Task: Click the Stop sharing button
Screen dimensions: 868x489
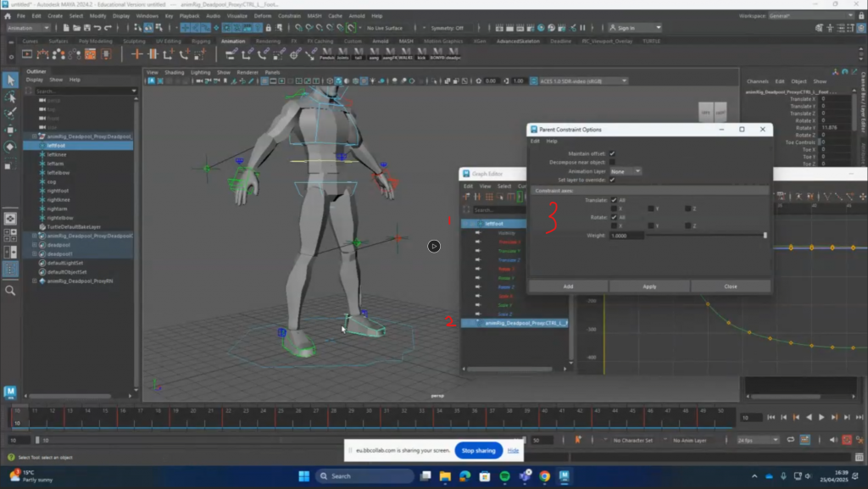Action: [478, 451]
